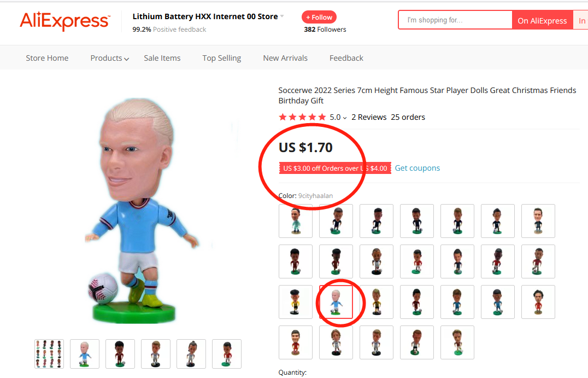Open the 2 Reviews link
Viewport: 588px width, 378px height.
click(x=369, y=117)
